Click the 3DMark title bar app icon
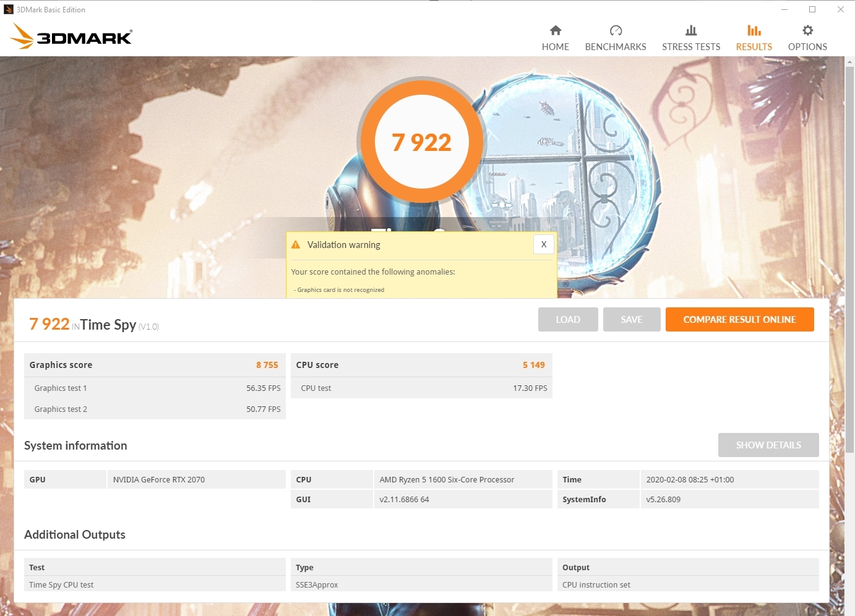 (9, 9)
